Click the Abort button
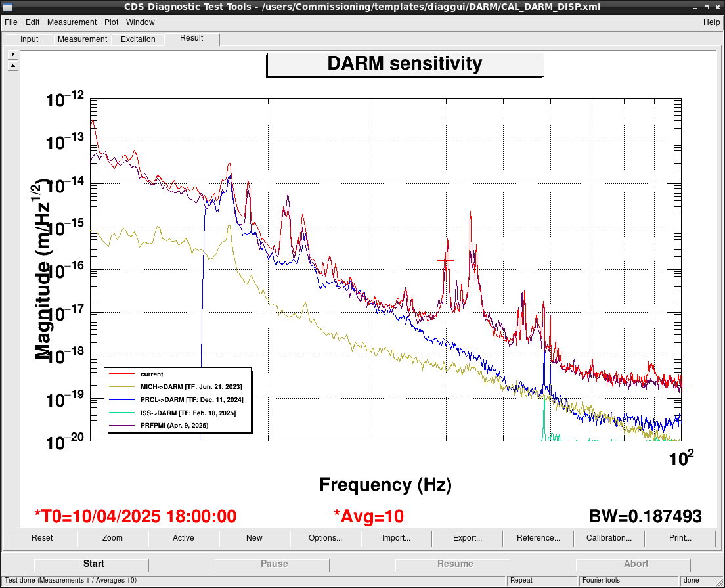 click(x=634, y=564)
